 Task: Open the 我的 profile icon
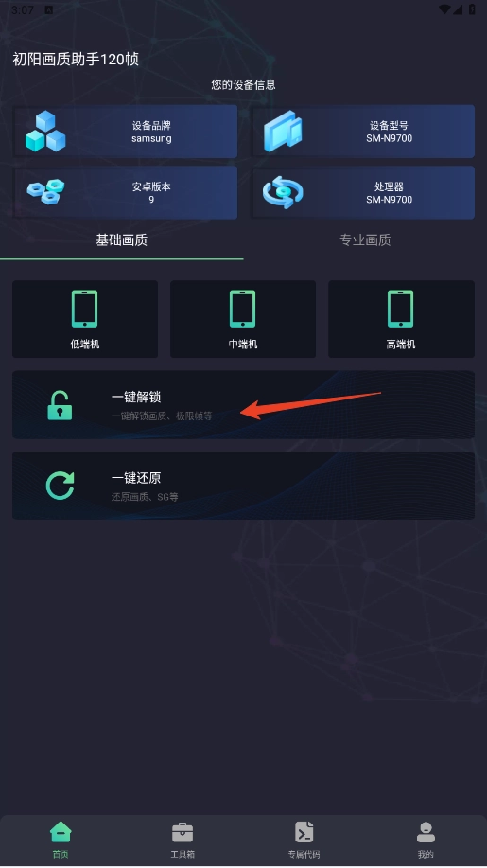coord(426,831)
